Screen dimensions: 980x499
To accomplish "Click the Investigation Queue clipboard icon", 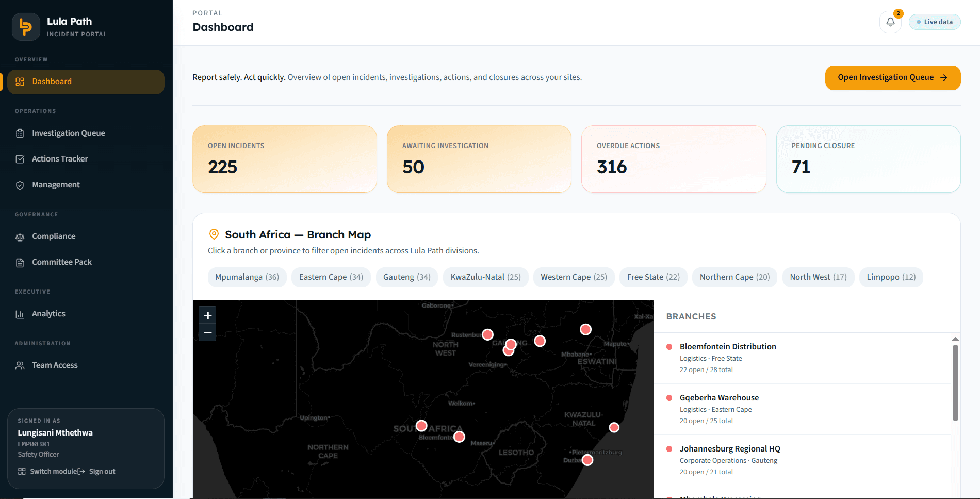I will tap(20, 133).
